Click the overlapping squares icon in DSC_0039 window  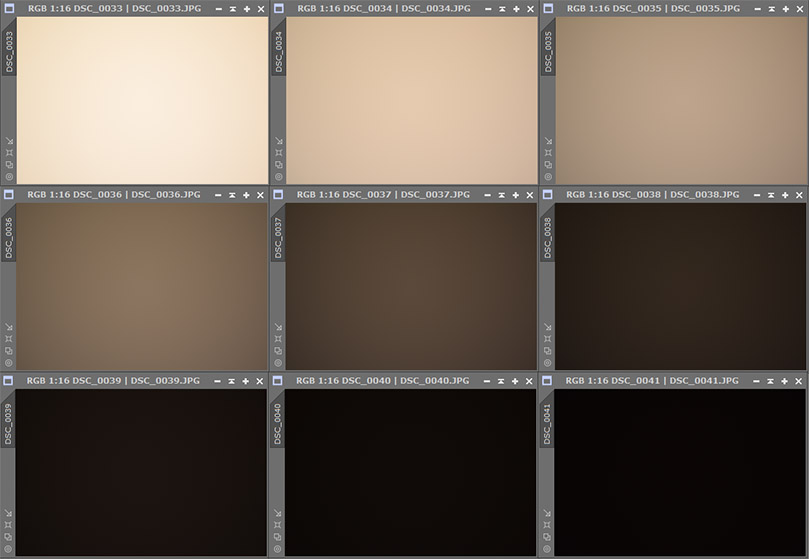click(9, 537)
